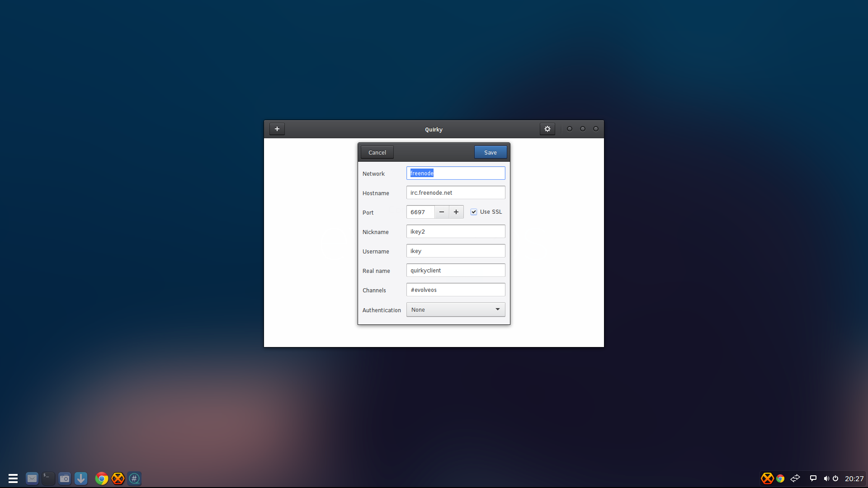The image size is (868, 488).
Task: Click the Hostname field irc.freenode.net
Action: (456, 192)
